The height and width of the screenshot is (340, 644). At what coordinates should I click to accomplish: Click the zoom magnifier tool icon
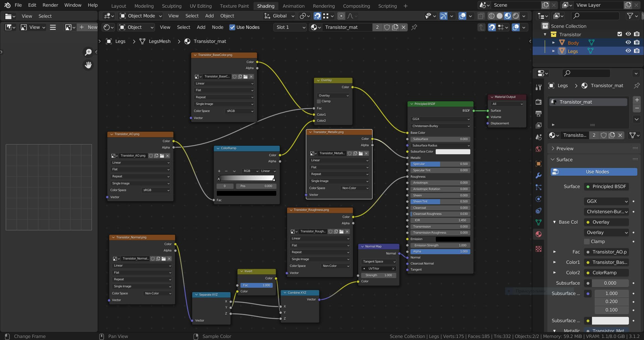tap(88, 52)
